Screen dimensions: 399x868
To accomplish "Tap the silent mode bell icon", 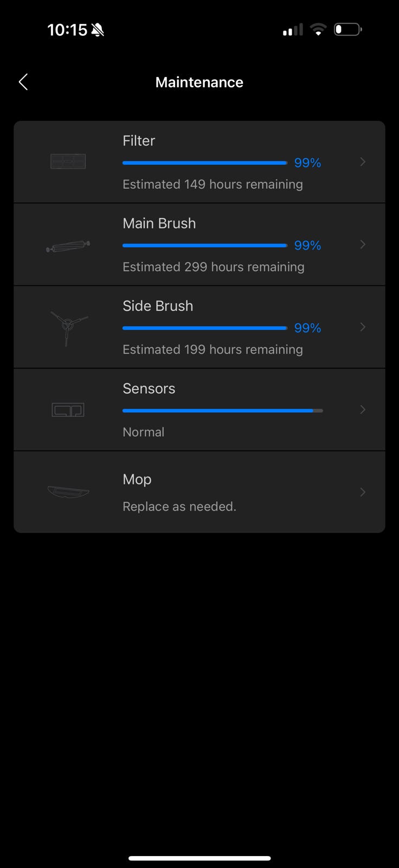I will pos(98,30).
